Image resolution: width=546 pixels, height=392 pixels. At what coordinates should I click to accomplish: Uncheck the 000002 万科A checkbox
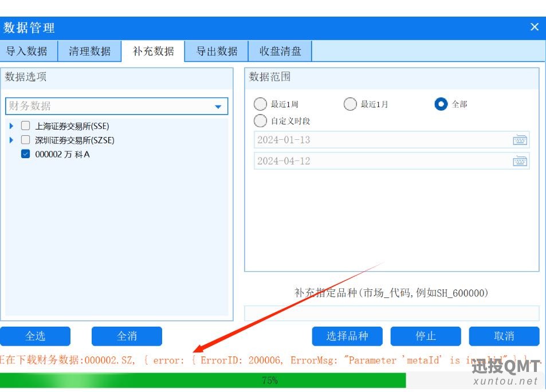tap(25, 154)
